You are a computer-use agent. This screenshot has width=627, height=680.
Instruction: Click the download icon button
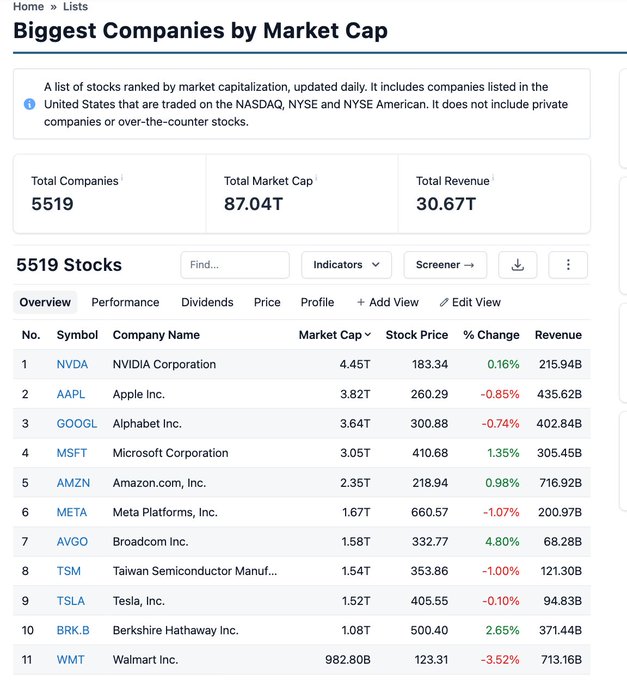[x=517, y=265]
